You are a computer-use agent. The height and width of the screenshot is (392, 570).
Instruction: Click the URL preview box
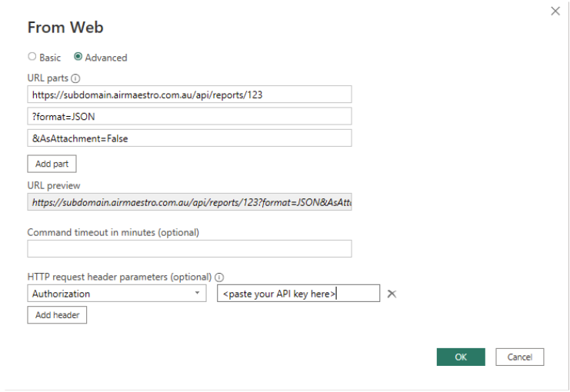(x=189, y=202)
